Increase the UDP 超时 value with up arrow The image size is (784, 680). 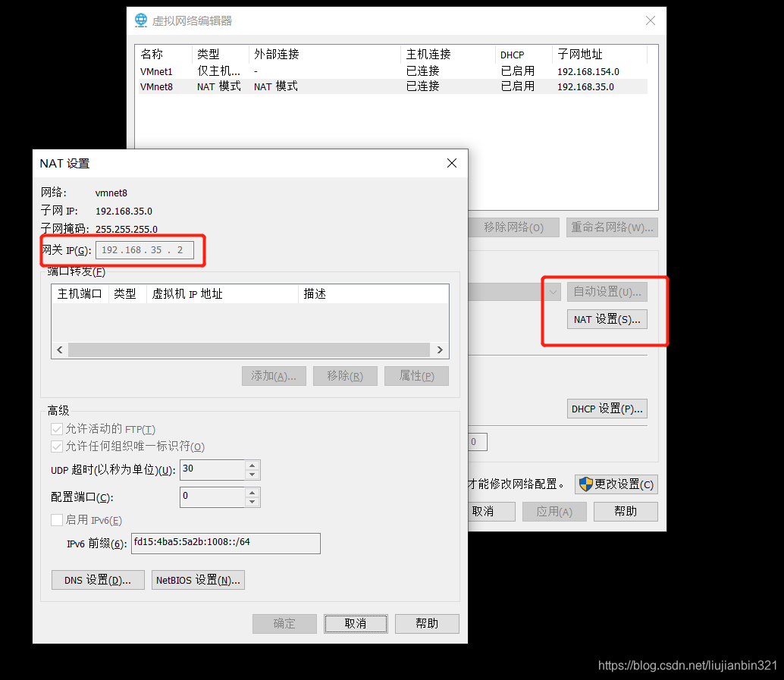[x=252, y=465]
